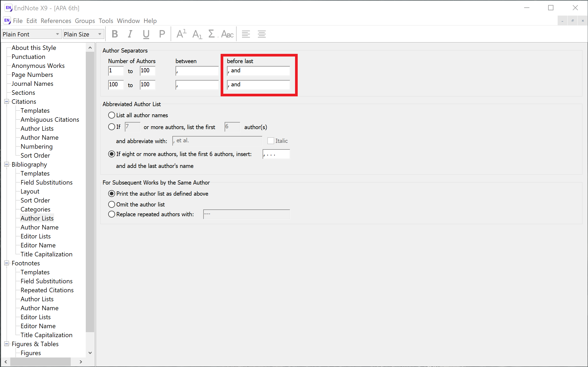
Task: Select Replace repeated authors with option
Action: (x=112, y=214)
